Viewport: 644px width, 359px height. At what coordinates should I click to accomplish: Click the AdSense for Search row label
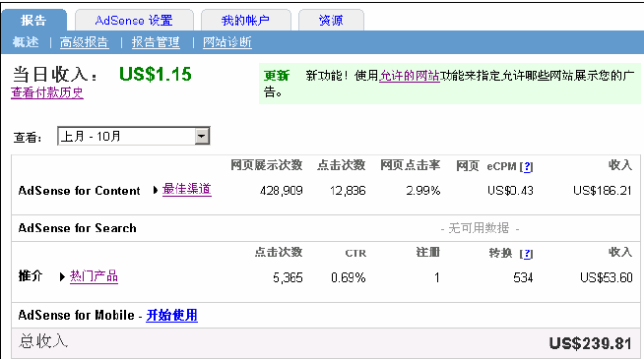click(77, 228)
